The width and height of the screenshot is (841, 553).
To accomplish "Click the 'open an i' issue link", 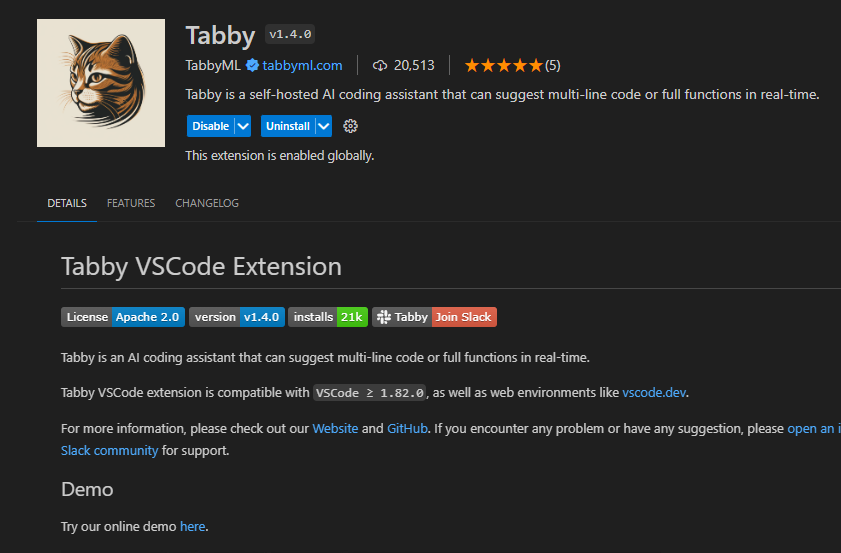I will [x=814, y=429].
